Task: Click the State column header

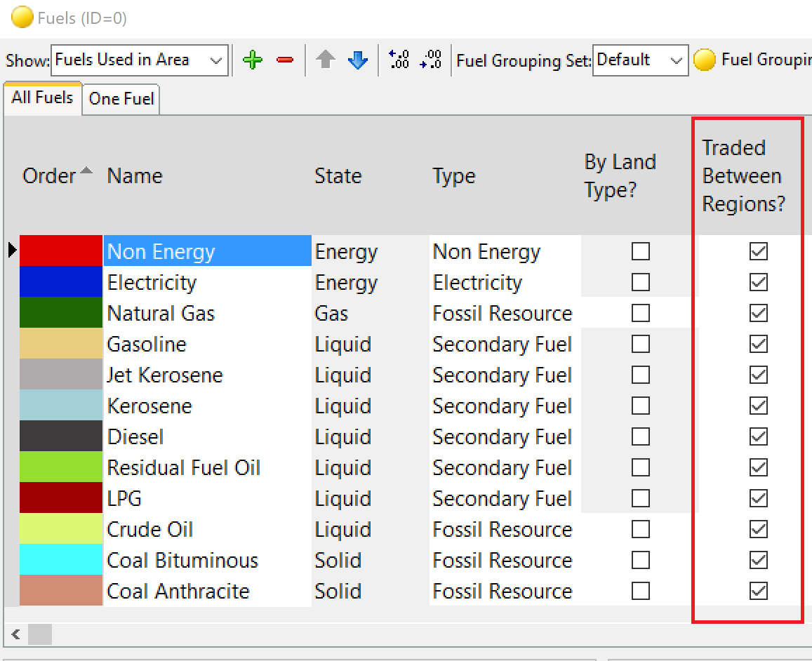Action: (x=371, y=176)
